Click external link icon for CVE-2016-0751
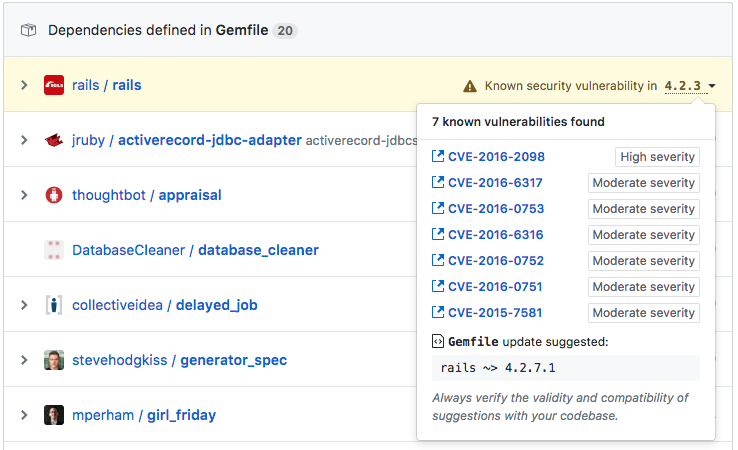Image resolution: width=738 pixels, height=450 pixels. (x=438, y=286)
